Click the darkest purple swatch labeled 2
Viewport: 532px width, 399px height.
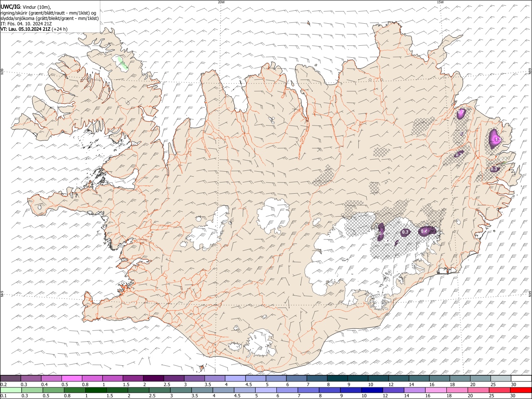point(153,378)
